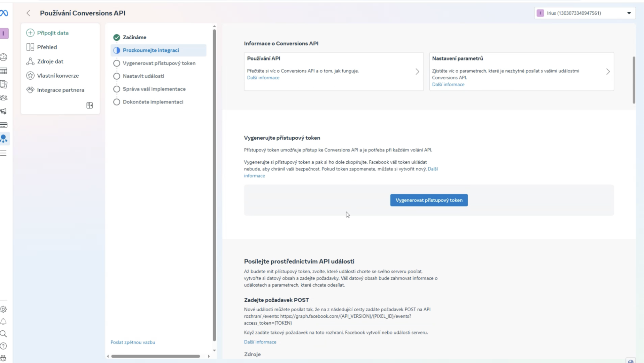Click the Přehled layout icon
The height and width of the screenshot is (363, 644).
[30, 47]
